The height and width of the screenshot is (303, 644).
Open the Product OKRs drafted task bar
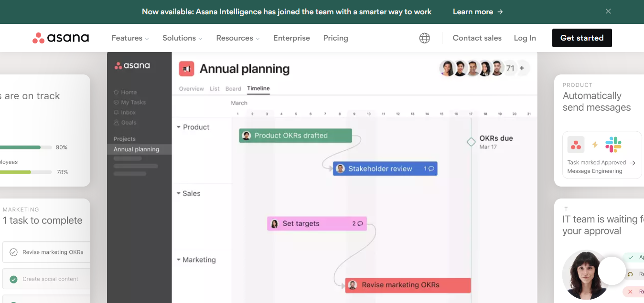(x=295, y=136)
